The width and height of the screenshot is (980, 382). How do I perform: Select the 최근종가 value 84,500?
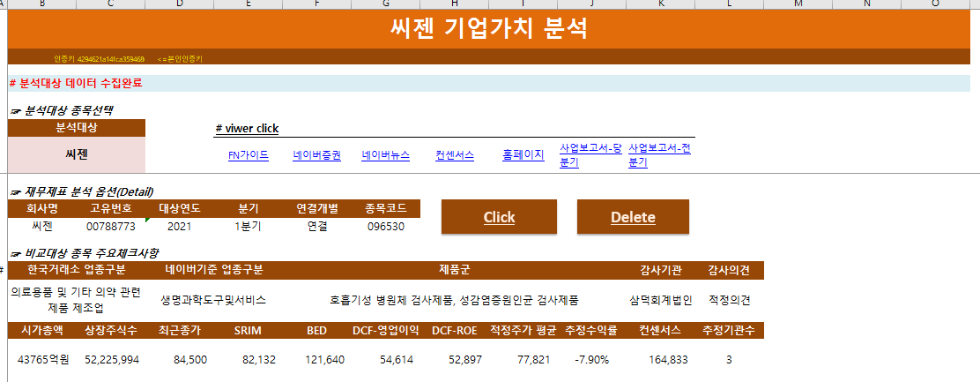click(x=180, y=359)
